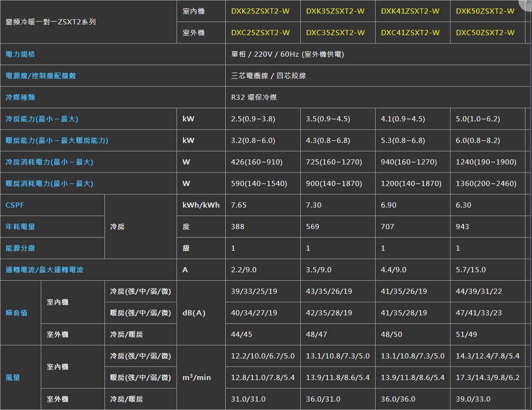The height and width of the screenshot is (410, 532).
Task: Click indoor unit model DXK50ZSXT2-W
Action: [x=485, y=11]
